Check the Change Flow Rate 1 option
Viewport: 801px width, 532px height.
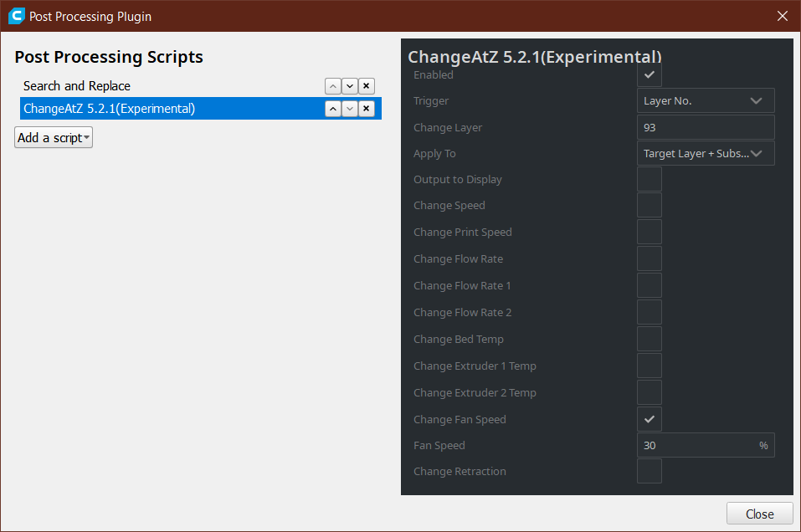[x=650, y=285]
